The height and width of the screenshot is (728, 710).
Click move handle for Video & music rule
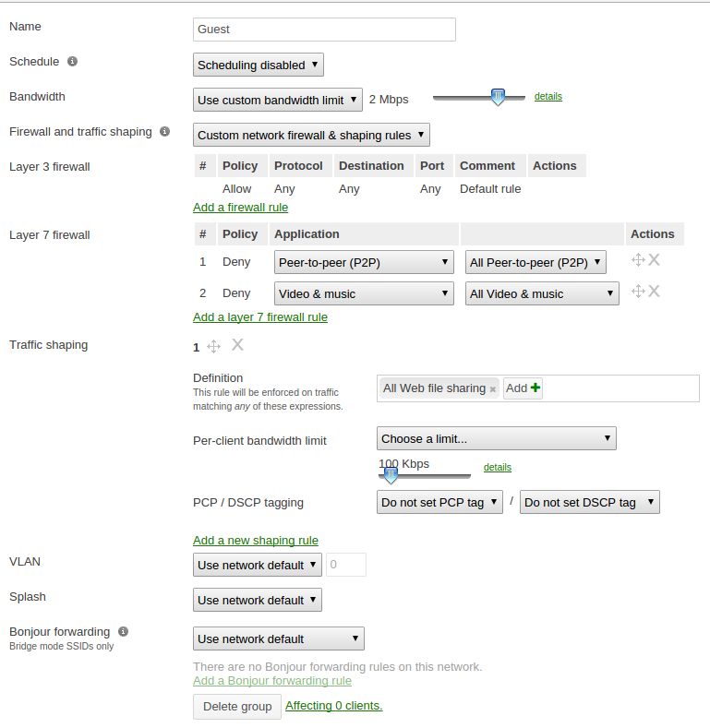pyautogui.click(x=638, y=292)
